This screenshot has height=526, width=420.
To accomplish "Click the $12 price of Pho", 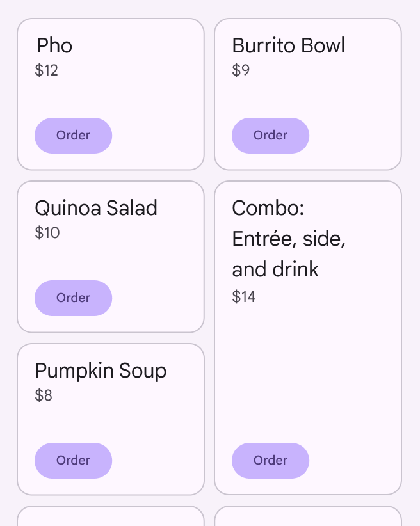I will click(47, 70).
